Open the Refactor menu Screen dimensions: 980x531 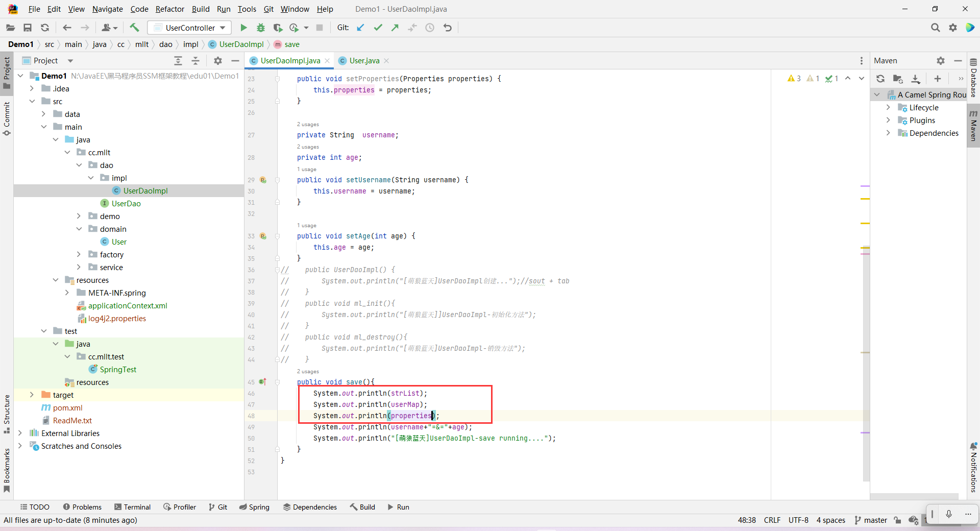[169, 9]
